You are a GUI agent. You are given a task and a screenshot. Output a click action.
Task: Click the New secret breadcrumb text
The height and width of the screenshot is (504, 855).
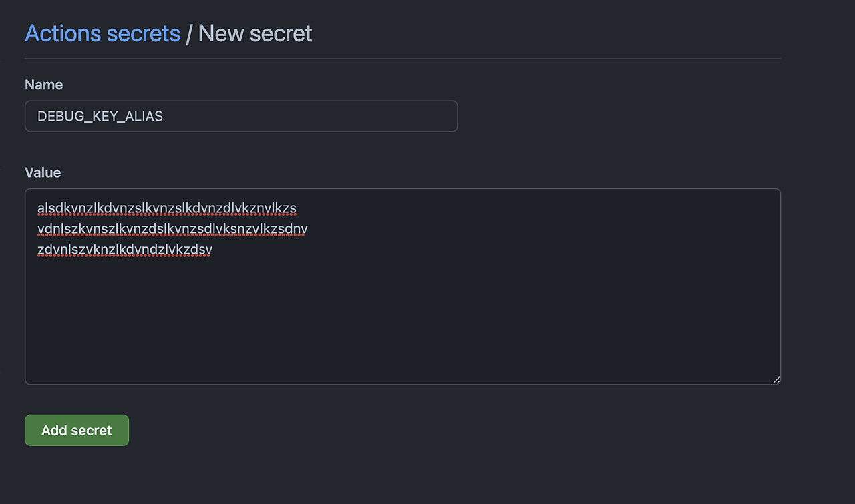click(254, 33)
